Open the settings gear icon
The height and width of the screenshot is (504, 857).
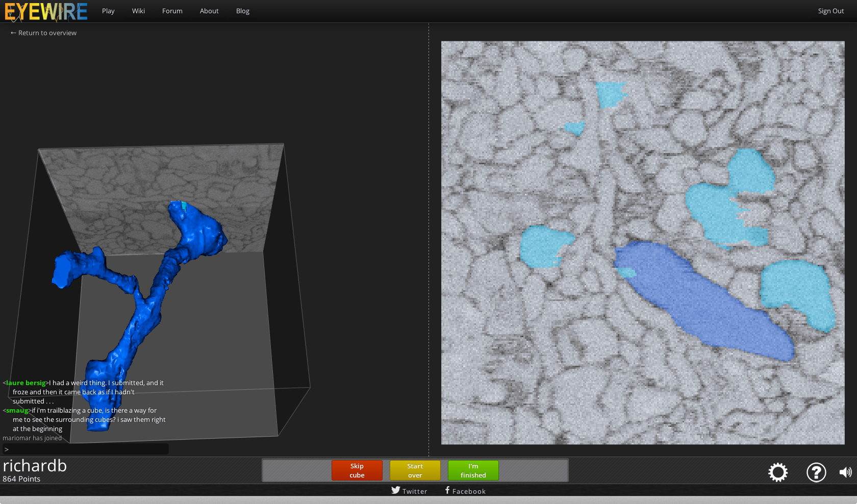point(778,472)
